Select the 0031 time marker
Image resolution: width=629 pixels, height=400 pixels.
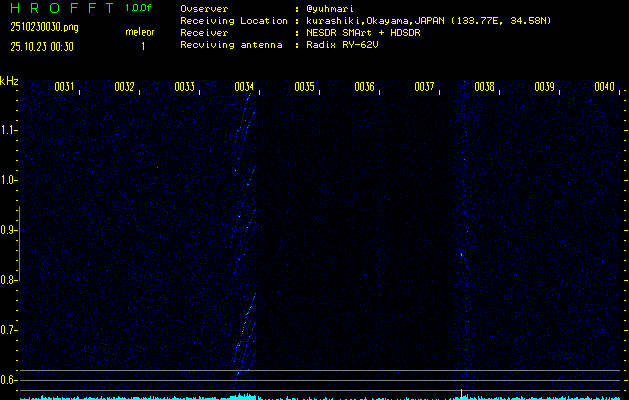(64, 87)
